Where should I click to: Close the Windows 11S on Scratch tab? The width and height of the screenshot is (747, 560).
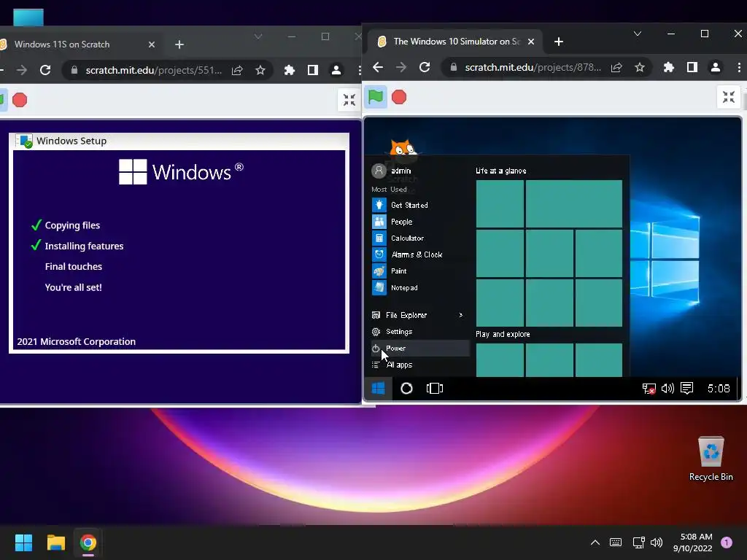(x=152, y=44)
